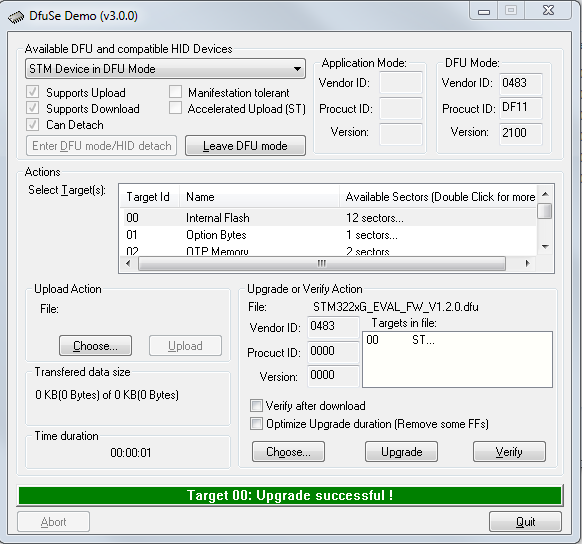Click the file Version field 0000

[333, 376]
